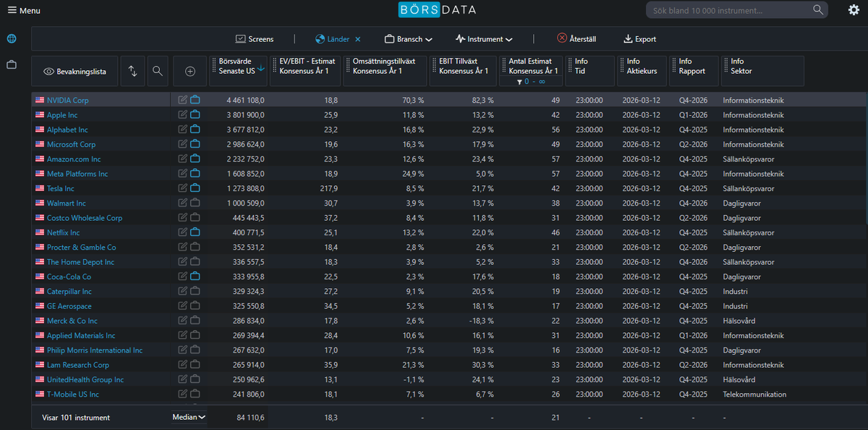Toggle the Bevakningslista watchlist eye button
The width and height of the screenshot is (868, 430).
[x=75, y=71]
